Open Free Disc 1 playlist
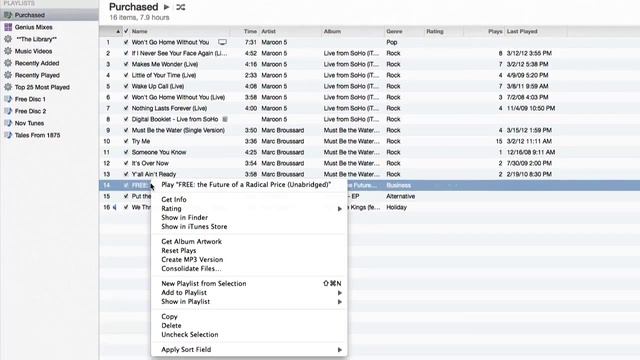The height and width of the screenshot is (360, 640). (x=30, y=99)
